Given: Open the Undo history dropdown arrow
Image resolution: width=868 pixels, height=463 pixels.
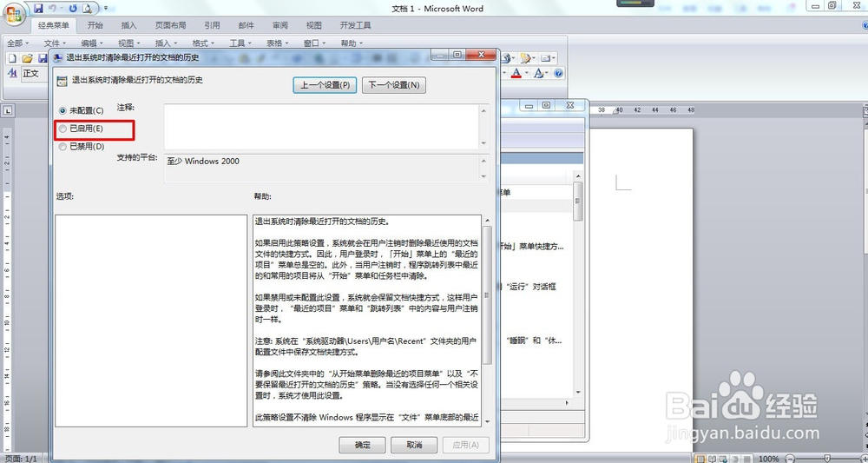Looking at the screenshot, I should coord(61,9).
